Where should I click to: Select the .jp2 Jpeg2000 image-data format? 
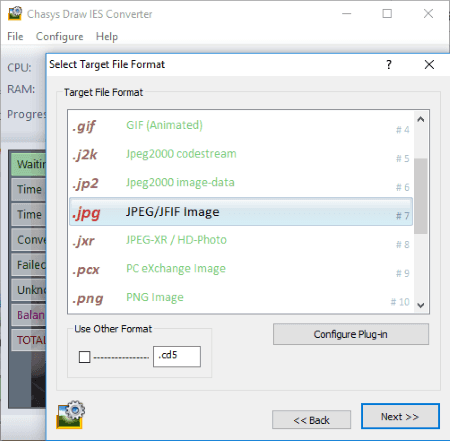(241, 183)
